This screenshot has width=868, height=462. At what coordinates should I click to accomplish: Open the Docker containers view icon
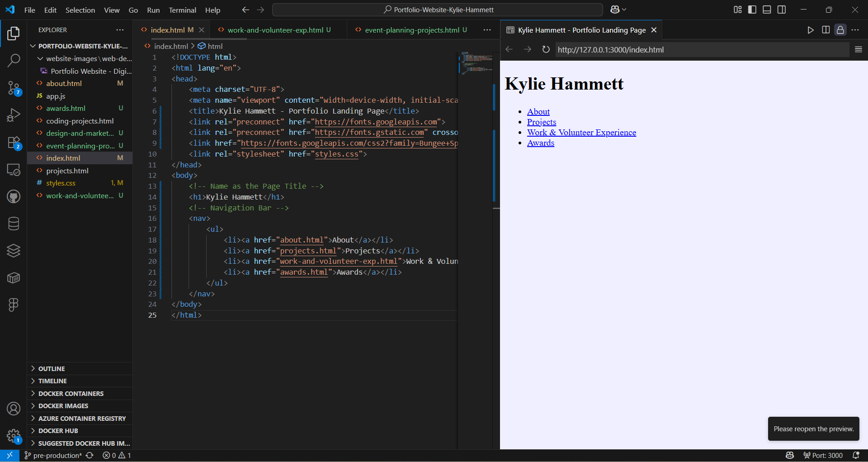pyautogui.click(x=14, y=278)
